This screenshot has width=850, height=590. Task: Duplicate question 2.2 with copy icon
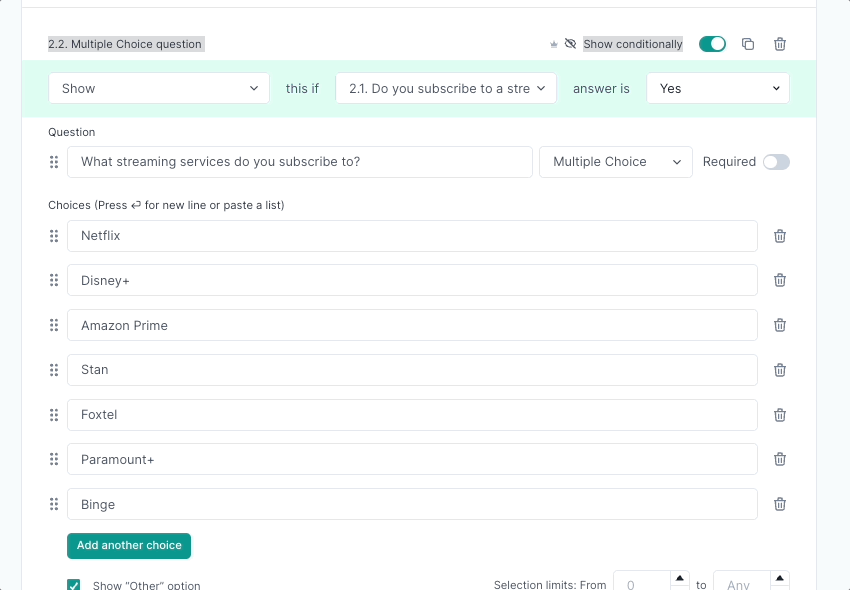748,44
